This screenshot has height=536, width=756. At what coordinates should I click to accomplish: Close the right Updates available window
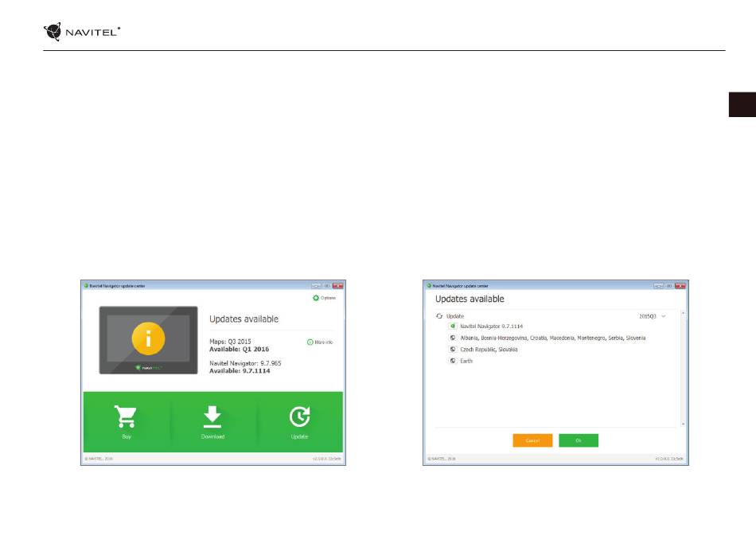click(x=680, y=286)
